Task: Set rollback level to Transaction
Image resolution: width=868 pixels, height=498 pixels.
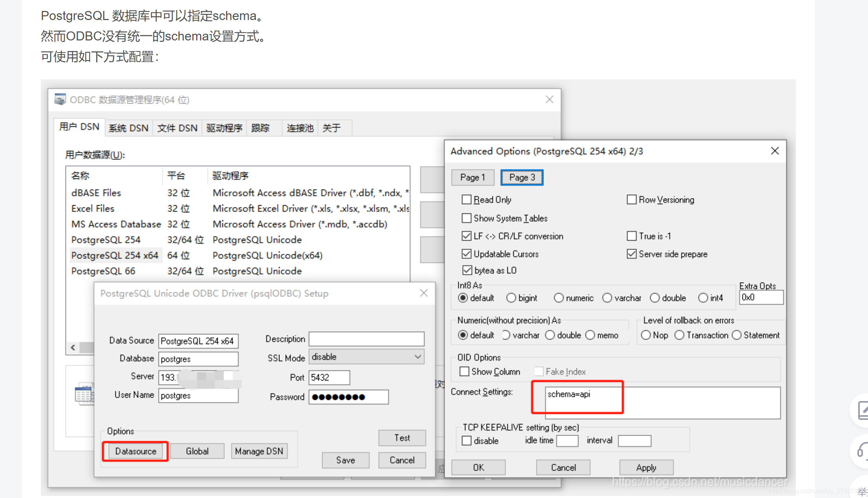Action: click(x=679, y=335)
